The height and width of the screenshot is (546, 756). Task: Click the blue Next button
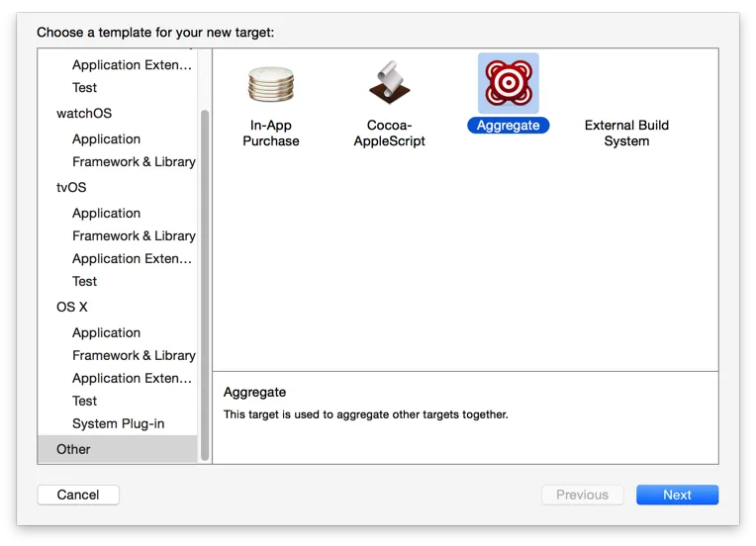click(677, 495)
